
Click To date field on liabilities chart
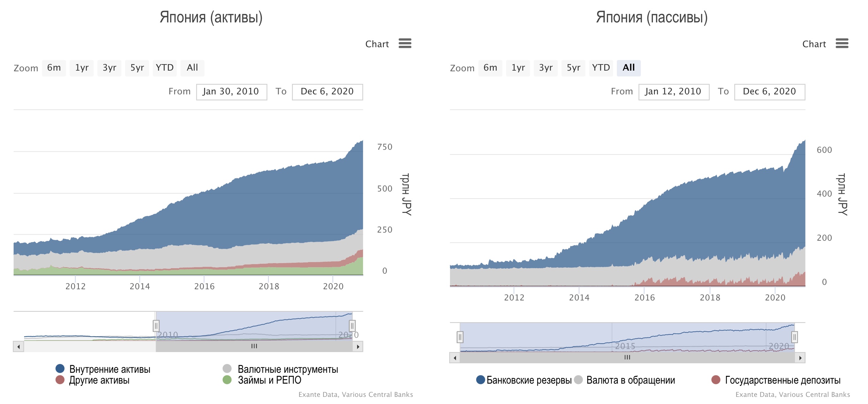click(769, 92)
